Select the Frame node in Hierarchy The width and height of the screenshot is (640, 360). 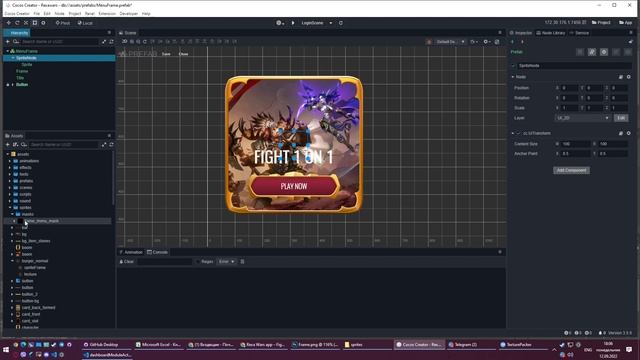[x=22, y=71]
